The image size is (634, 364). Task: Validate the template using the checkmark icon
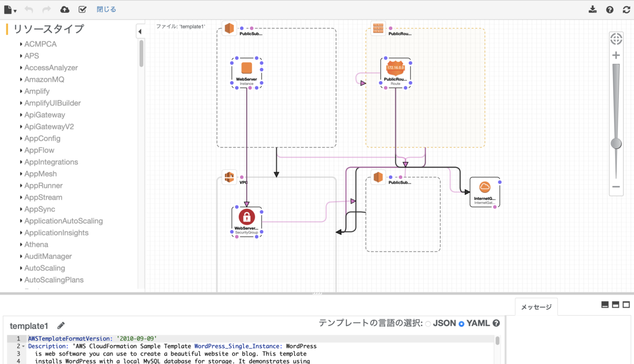click(x=82, y=9)
